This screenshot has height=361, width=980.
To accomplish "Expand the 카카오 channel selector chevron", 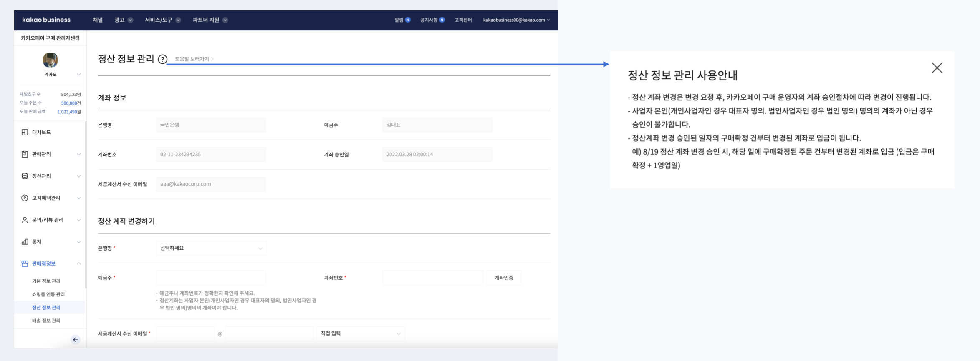I will [78, 74].
